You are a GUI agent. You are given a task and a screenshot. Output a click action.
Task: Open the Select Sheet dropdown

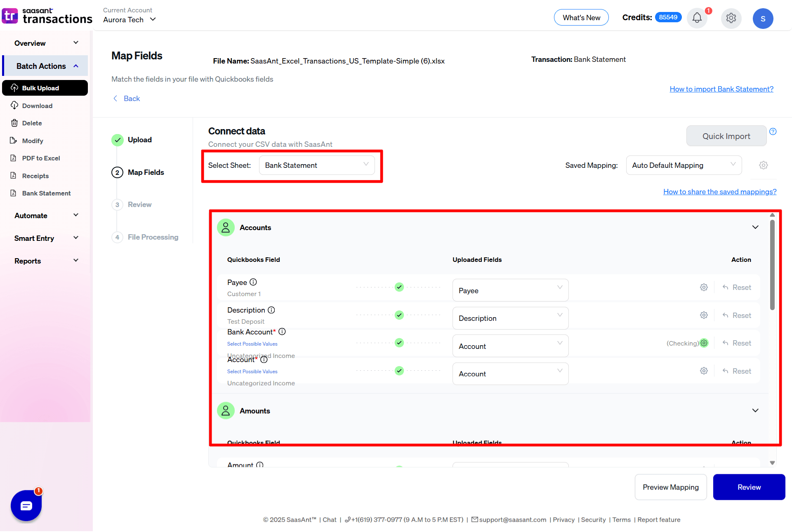(317, 165)
